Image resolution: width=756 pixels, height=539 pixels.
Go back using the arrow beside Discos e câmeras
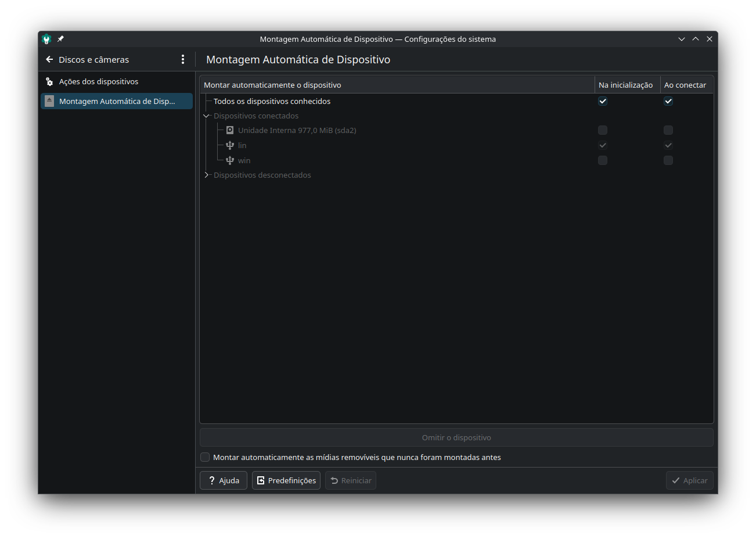point(49,59)
